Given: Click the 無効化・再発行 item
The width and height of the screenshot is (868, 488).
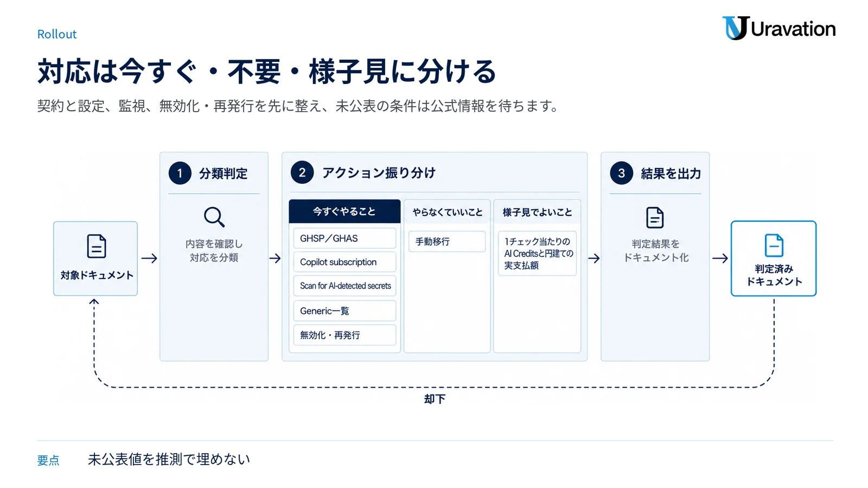Looking at the screenshot, I should [344, 335].
